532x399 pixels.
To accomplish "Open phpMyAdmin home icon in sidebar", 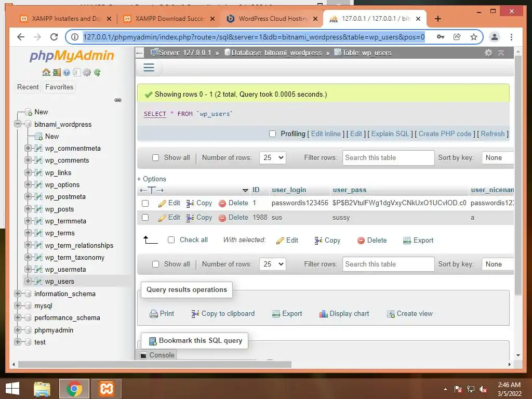I will pyautogui.click(x=46, y=72).
